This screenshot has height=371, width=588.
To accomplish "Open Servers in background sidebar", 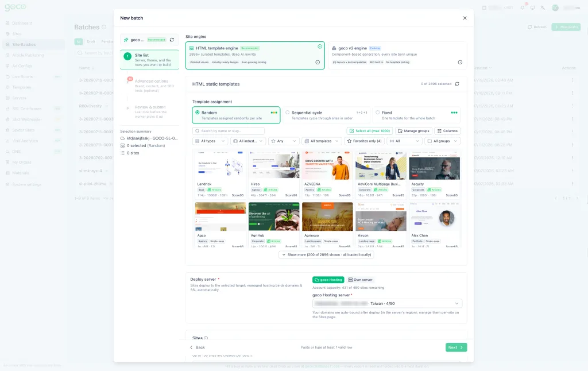I will point(19,98).
